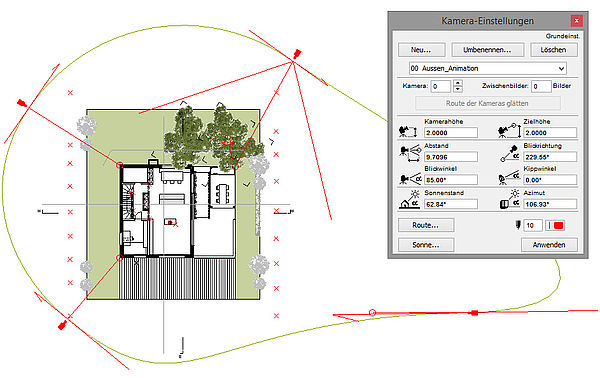Click the Neu... button
600x378 pixels.
421,50
